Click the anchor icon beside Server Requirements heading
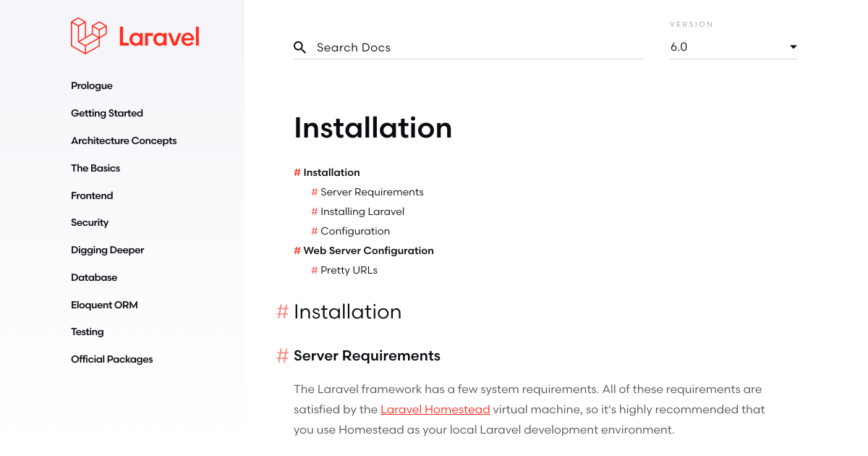Screen dimensions: 868x456 (x=283, y=355)
